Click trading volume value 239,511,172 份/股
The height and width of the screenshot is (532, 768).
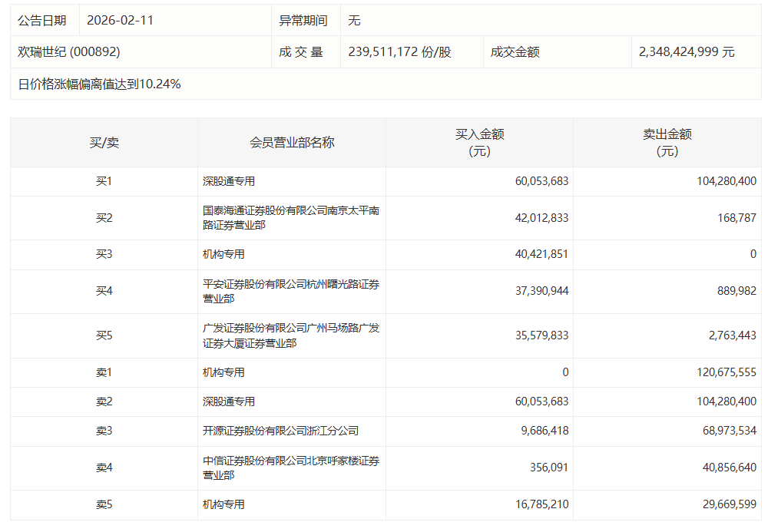click(399, 52)
